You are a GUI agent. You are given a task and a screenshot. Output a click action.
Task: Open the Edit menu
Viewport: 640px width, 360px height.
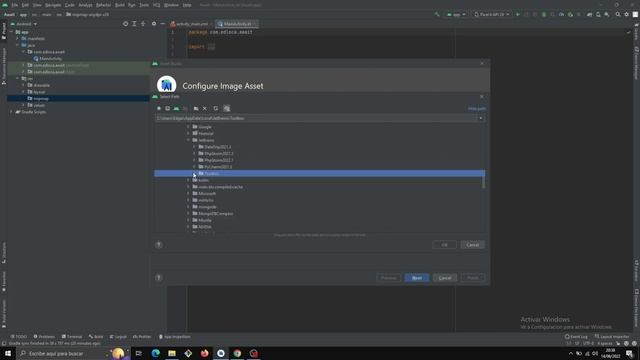click(25, 5)
